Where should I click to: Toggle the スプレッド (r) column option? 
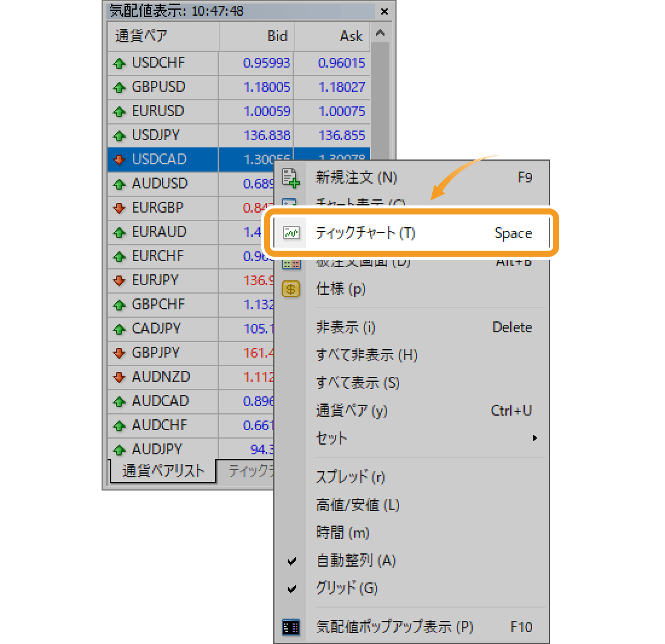[x=411, y=477]
